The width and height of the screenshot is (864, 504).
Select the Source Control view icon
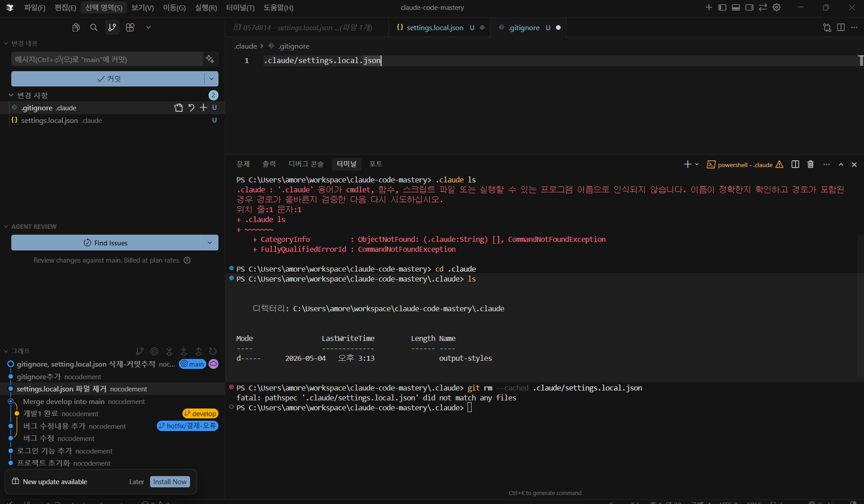tap(112, 27)
